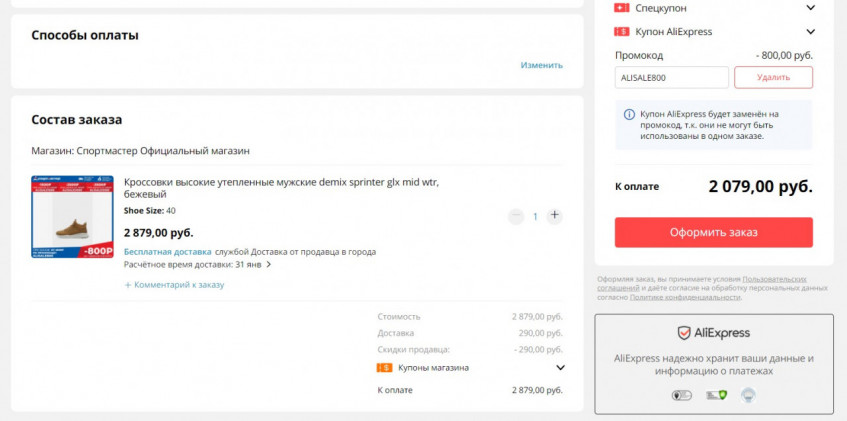
Task: Click the green shield security badge
Action: [x=715, y=396]
